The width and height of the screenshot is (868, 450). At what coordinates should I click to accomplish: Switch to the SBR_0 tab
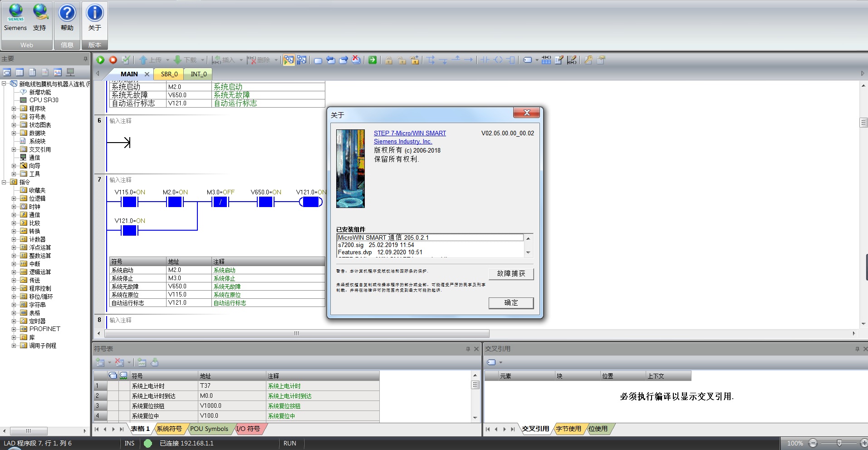(x=169, y=74)
